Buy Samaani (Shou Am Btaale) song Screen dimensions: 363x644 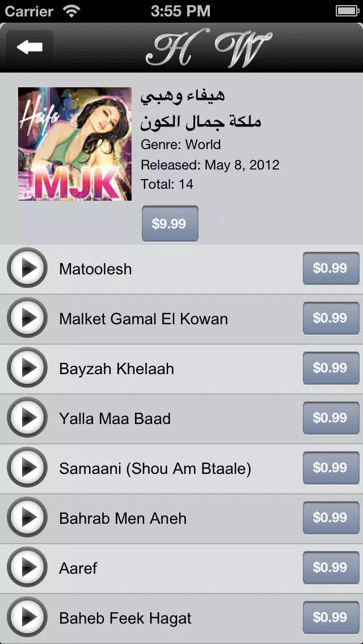331,468
